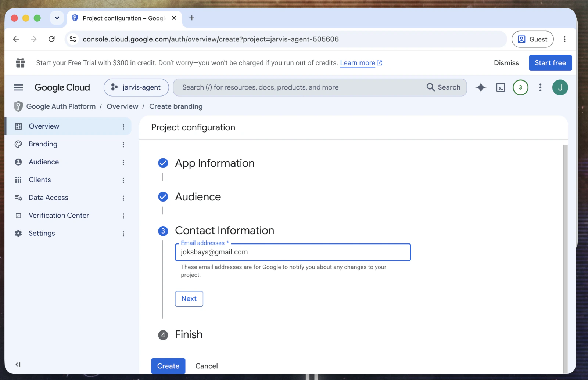Expand the Audience step heading
This screenshot has width=588, height=380.
click(x=198, y=197)
